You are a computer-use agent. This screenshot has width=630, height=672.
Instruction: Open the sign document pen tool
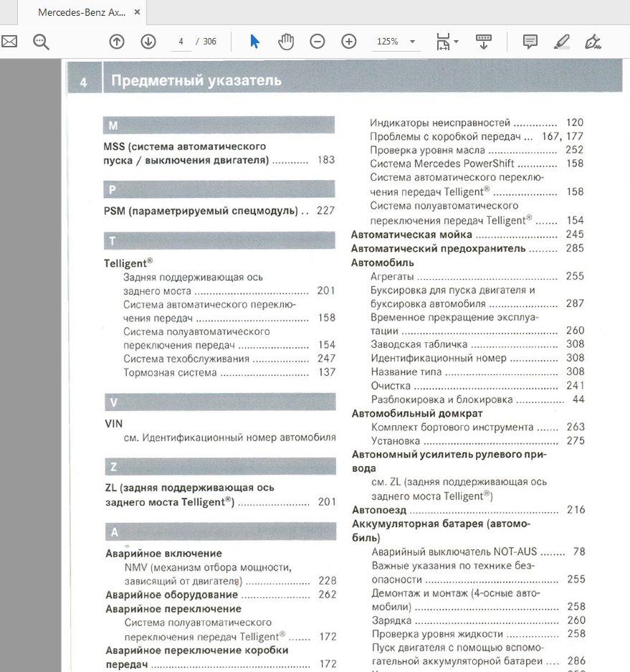tap(593, 42)
